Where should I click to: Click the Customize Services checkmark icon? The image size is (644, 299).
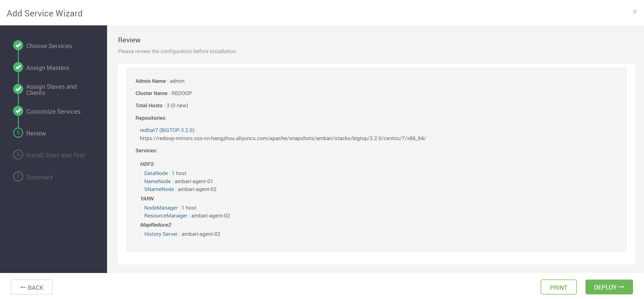[x=18, y=111]
